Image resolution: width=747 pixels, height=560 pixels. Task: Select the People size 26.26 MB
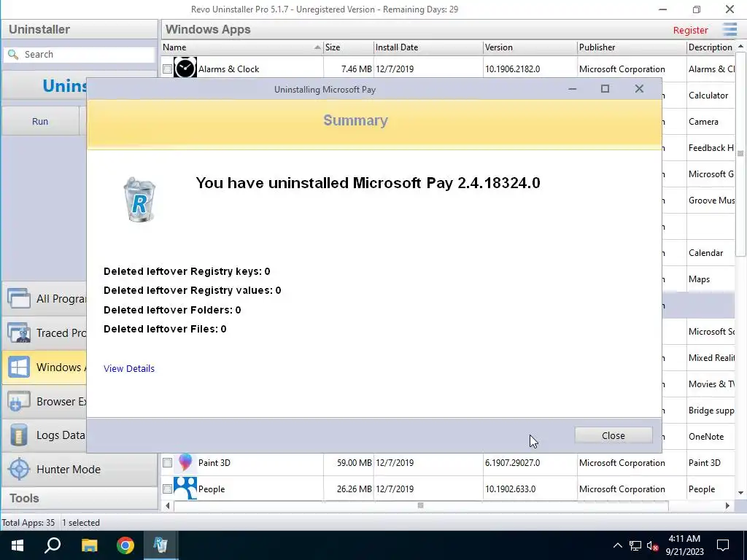[354, 489]
